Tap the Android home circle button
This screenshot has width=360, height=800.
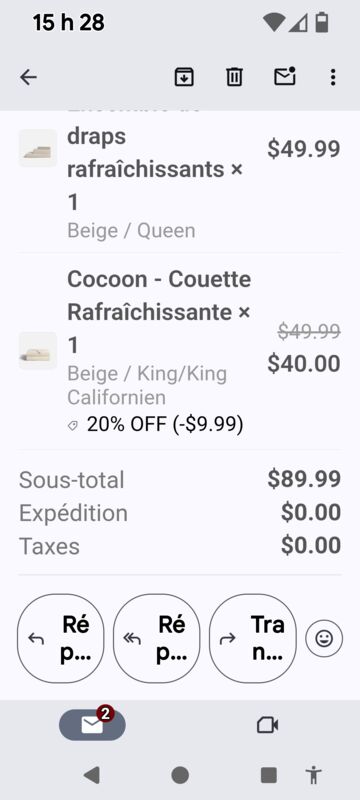[x=180, y=776]
